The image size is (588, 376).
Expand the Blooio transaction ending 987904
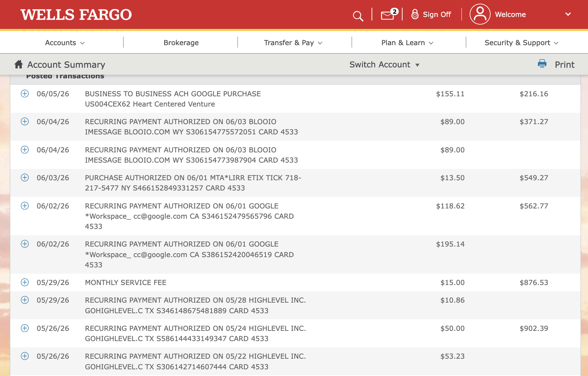click(x=25, y=150)
